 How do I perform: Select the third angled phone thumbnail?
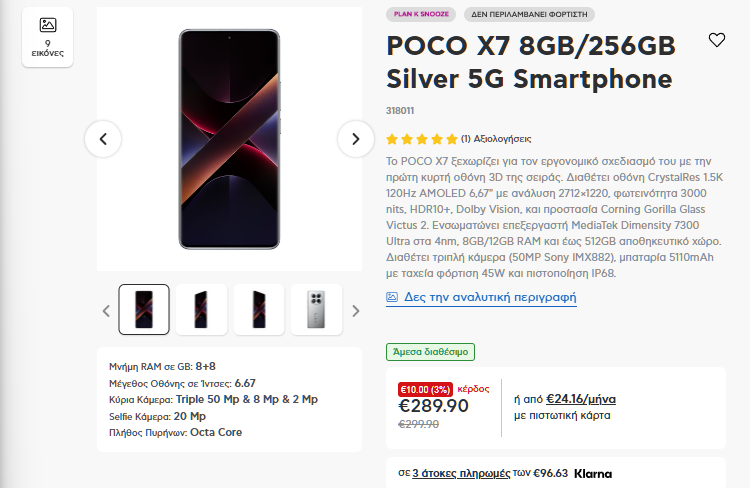point(259,310)
